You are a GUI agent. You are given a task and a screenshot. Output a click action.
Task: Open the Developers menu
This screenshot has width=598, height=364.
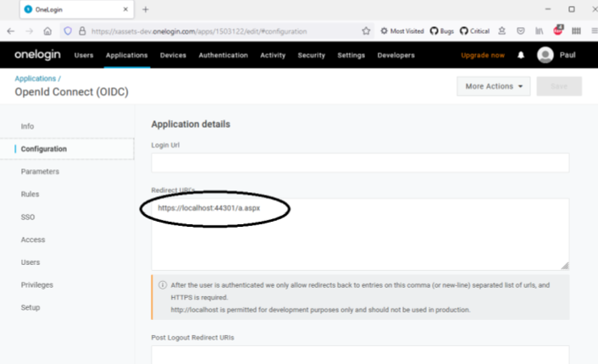pos(396,55)
